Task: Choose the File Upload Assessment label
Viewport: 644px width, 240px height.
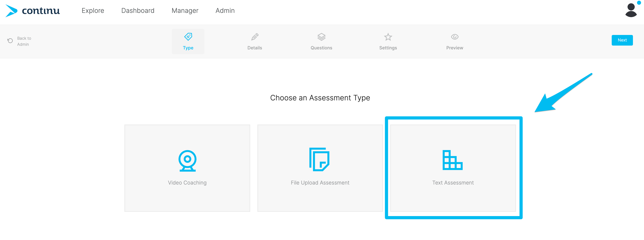Action: (320, 183)
